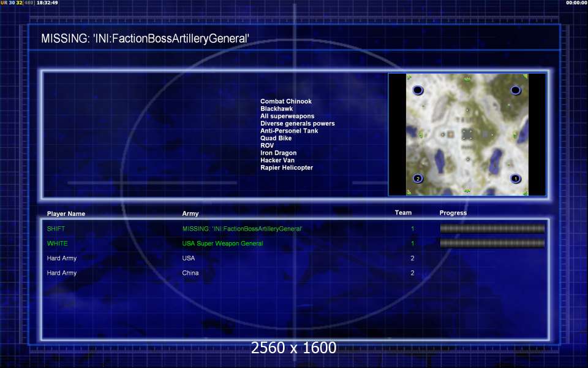Screen dimensions: 588x368
Task: Click the MISSING FactionBossArtilleryGeneral title heading
Action: click(x=145, y=38)
